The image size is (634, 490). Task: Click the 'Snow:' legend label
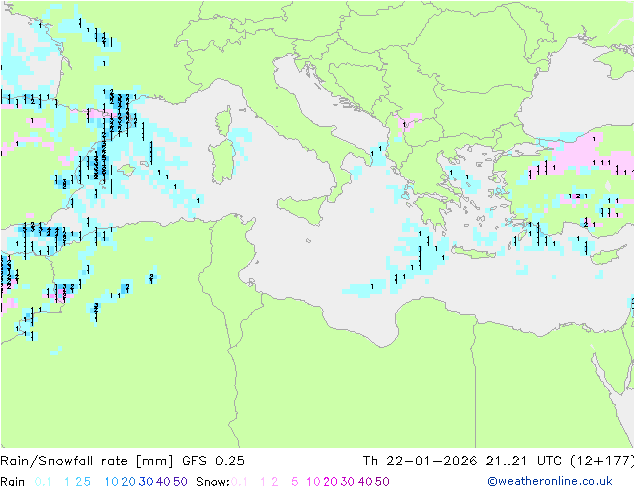213,482
